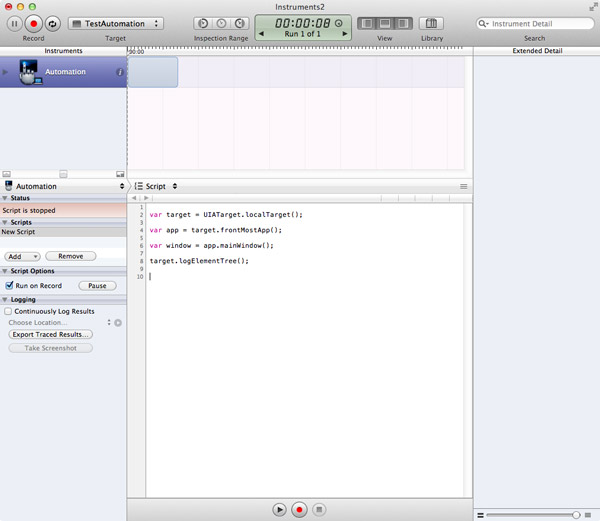Viewport: 600px width, 521px height.
Task: Expand the Automation instrument disclosure triangle
Action: tap(6, 72)
